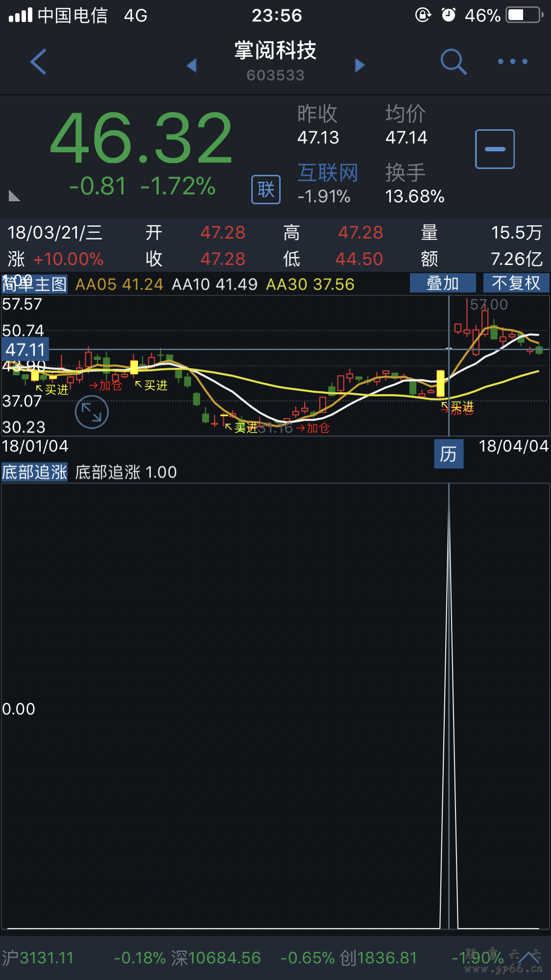Viewport: 551px width, 980px height.
Task: Tap the chart end date 18/04/04
Action: click(514, 446)
